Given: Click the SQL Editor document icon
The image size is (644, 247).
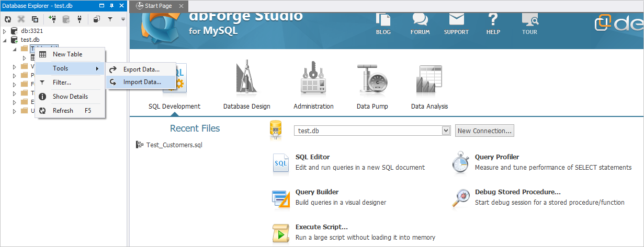Looking at the screenshot, I should (281, 163).
